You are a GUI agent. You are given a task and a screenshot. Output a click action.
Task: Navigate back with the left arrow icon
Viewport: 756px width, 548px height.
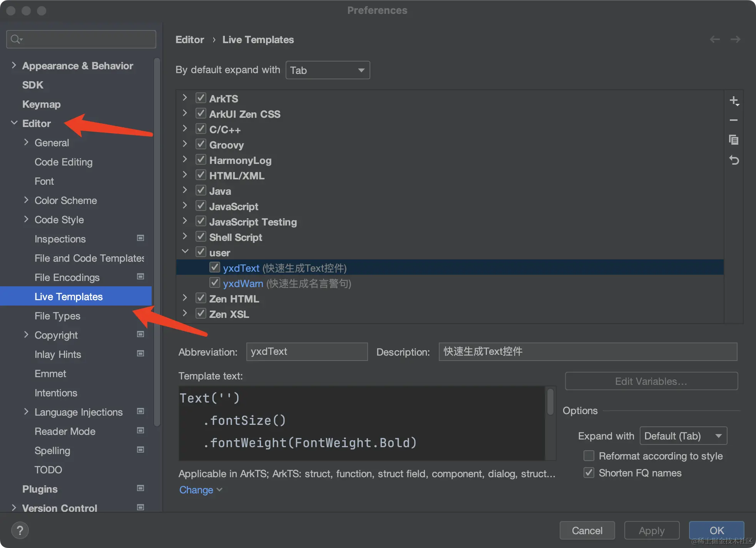714,39
